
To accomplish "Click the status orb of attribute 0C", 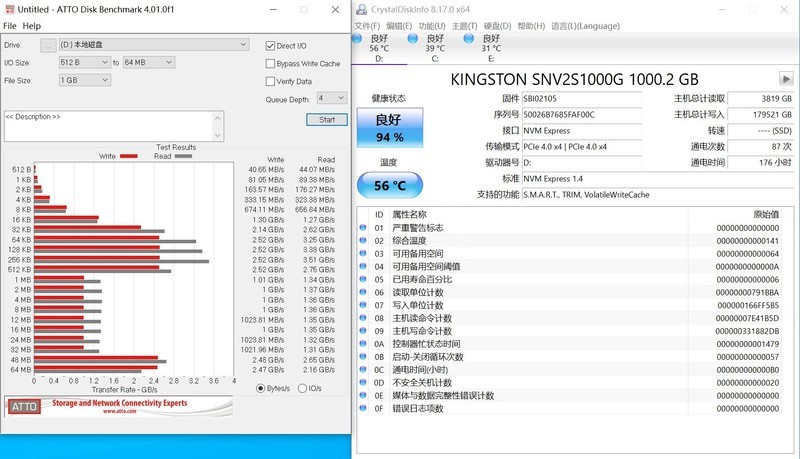I will pyautogui.click(x=363, y=369).
